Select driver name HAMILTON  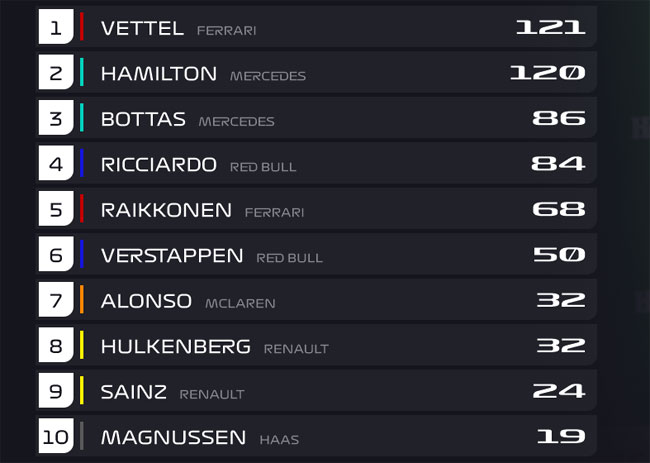tap(159, 74)
